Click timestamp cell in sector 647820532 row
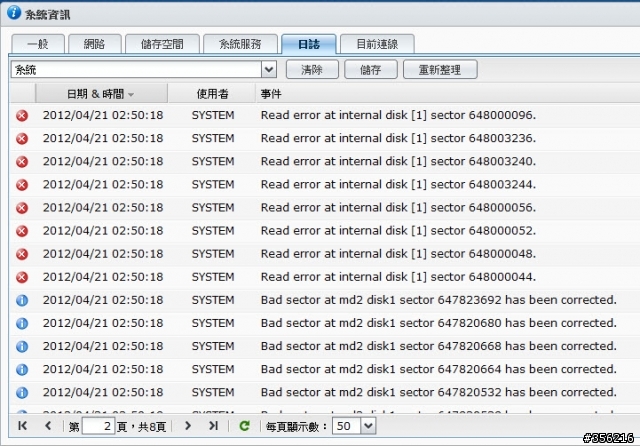This screenshot has height=446, width=640. [103, 393]
